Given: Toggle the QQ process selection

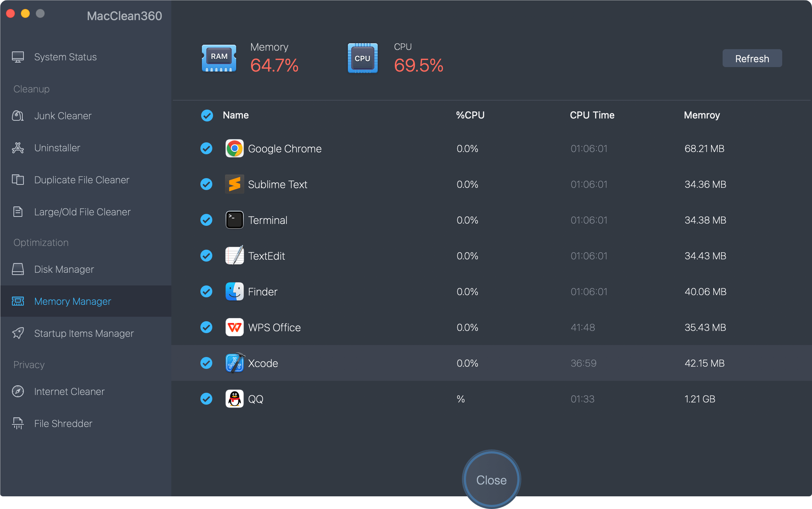Looking at the screenshot, I should [x=206, y=399].
